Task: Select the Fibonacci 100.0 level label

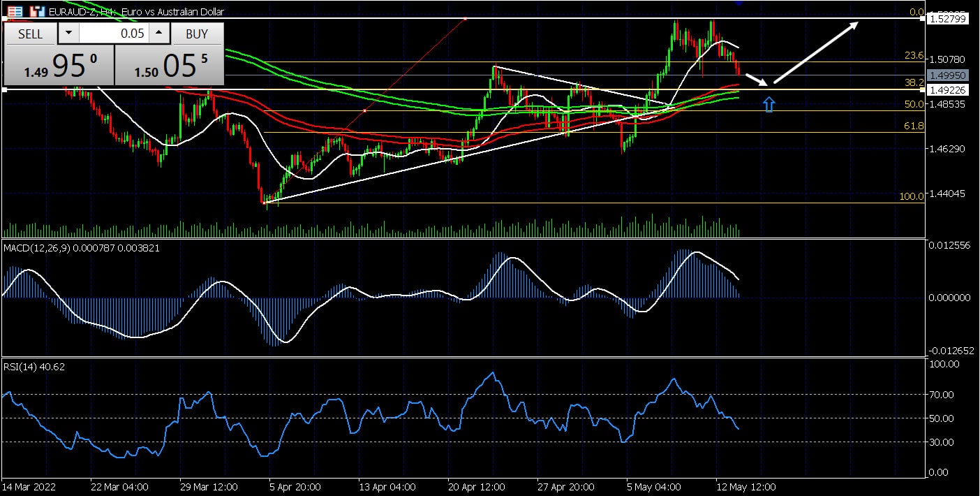Action: pyautogui.click(x=912, y=197)
